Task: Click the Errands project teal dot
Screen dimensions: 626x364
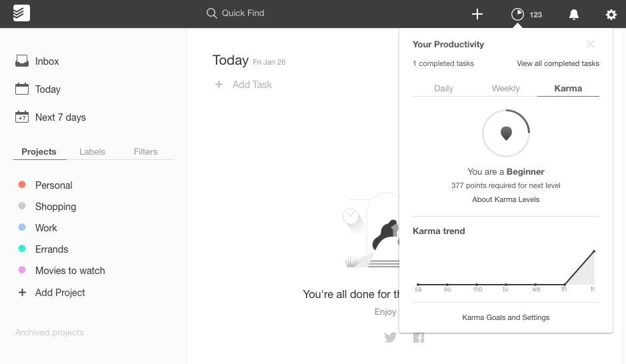Action: pyautogui.click(x=22, y=249)
